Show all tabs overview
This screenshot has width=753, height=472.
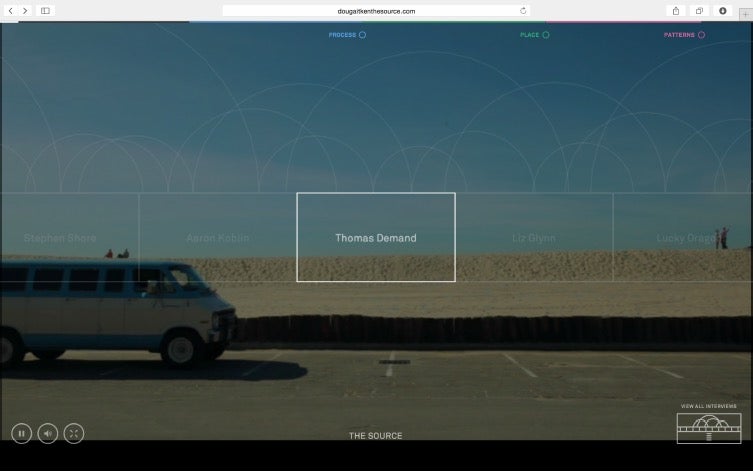[699, 11]
